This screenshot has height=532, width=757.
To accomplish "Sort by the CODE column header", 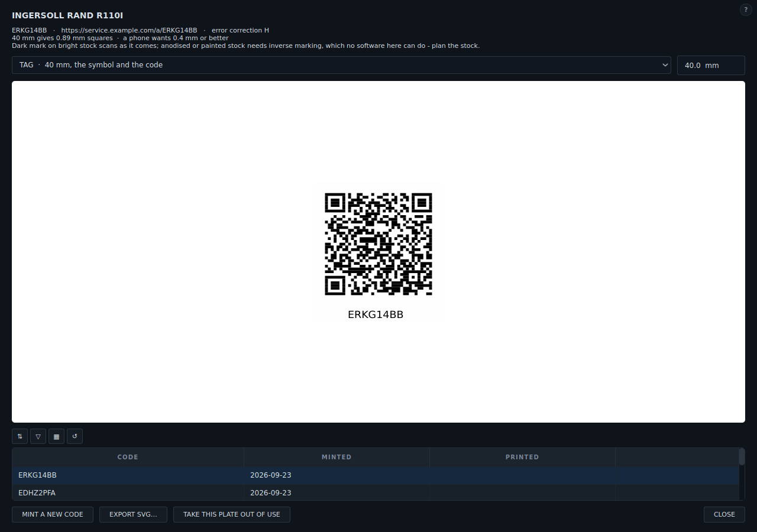I will pyautogui.click(x=128, y=457).
